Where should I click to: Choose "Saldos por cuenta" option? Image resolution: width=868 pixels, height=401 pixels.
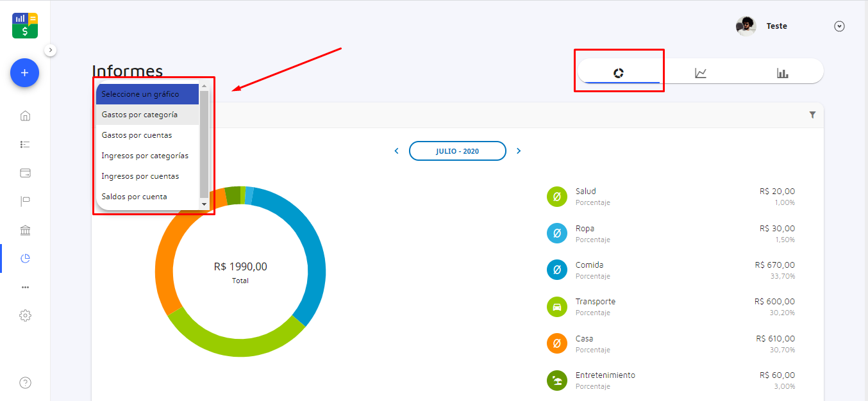pos(134,197)
